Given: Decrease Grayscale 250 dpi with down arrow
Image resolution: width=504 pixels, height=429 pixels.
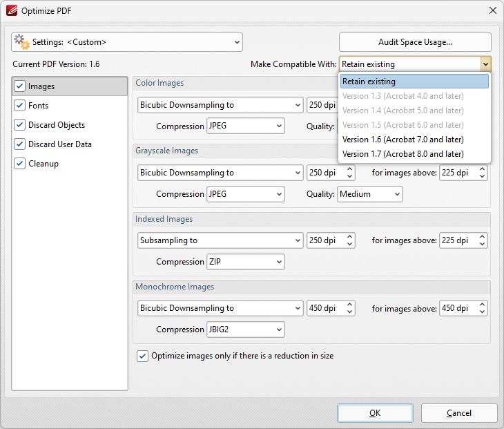Looking at the screenshot, I should (x=350, y=177).
